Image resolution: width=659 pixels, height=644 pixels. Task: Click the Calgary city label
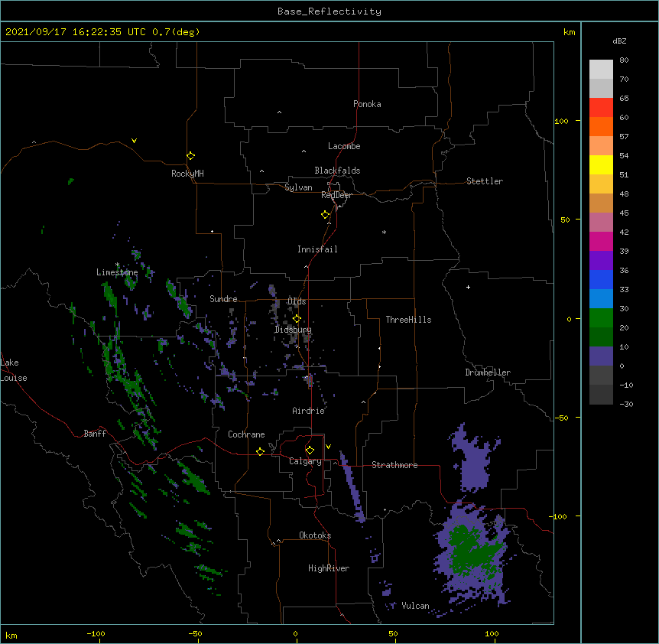coord(305,461)
